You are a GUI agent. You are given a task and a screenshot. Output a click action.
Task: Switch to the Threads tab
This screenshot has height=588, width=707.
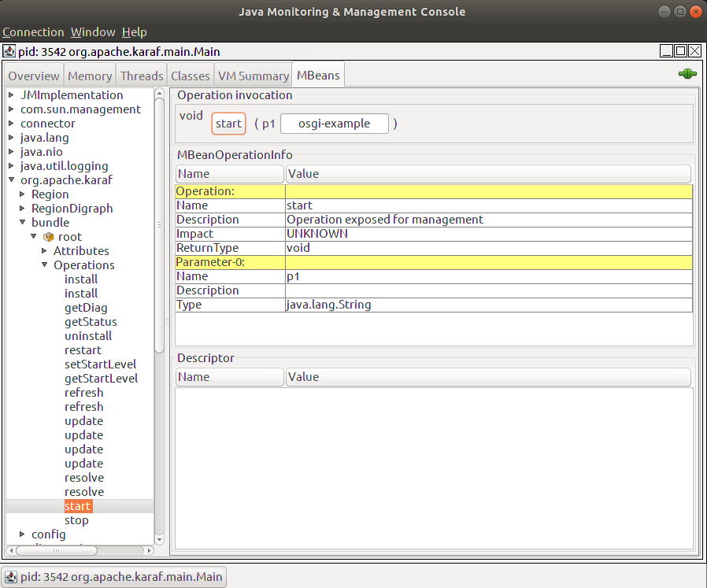[x=142, y=76]
